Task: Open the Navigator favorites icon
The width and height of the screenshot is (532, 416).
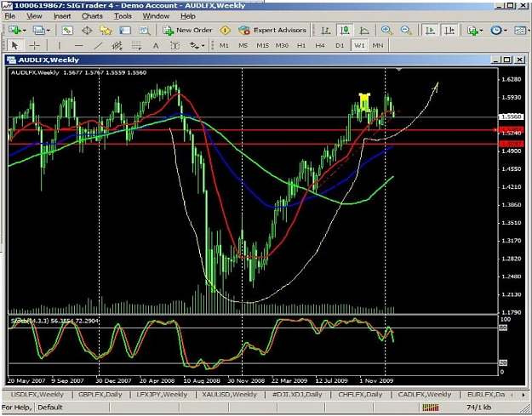Action: coord(106,30)
